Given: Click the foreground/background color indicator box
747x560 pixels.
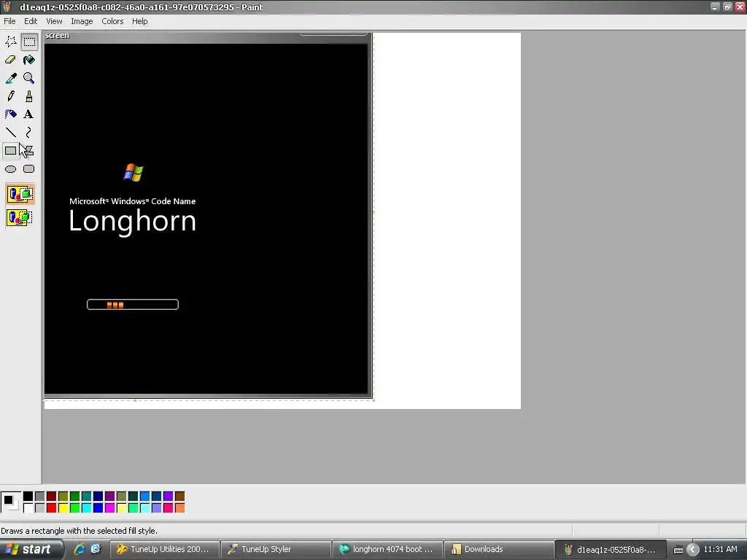Looking at the screenshot, I should click(10, 502).
